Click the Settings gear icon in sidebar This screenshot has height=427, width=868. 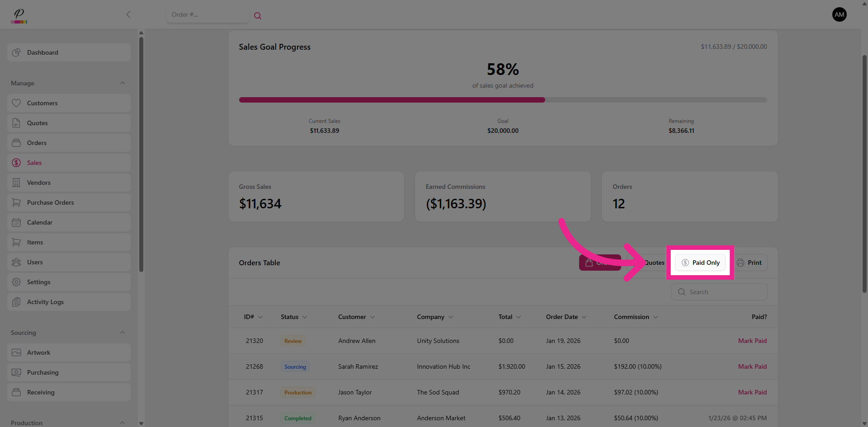[x=16, y=282]
